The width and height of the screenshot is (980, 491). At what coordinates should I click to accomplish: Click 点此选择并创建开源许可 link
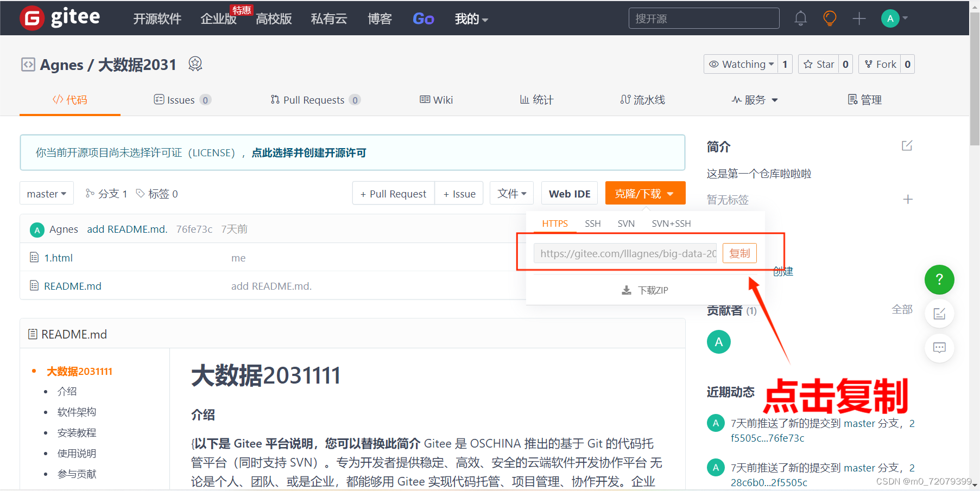click(309, 152)
